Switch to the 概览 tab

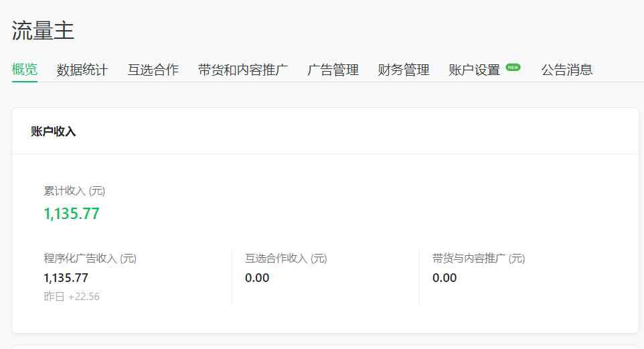pyautogui.click(x=25, y=70)
